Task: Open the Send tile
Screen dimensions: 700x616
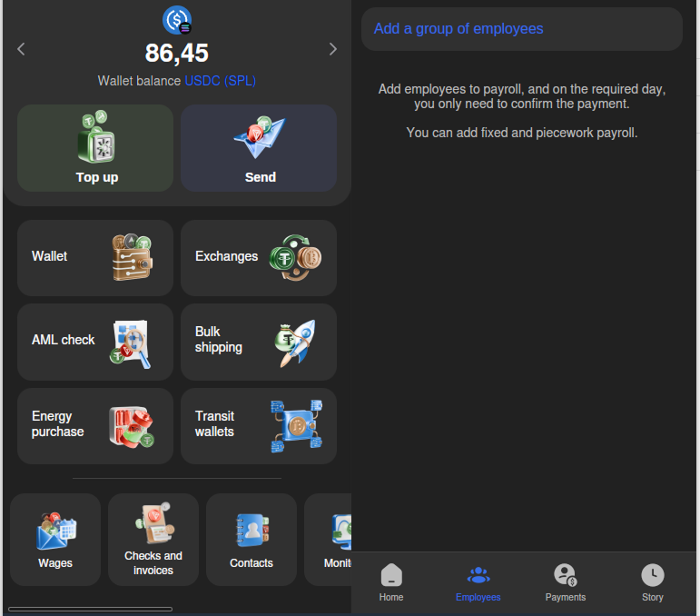Action: [x=259, y=148]
